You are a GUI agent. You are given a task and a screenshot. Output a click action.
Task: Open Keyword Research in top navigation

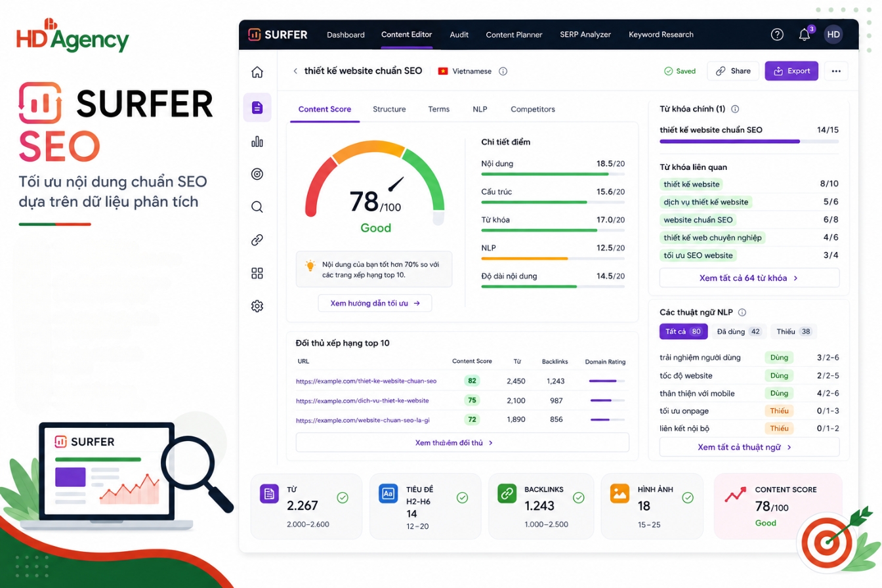click(x=661, y=35)
